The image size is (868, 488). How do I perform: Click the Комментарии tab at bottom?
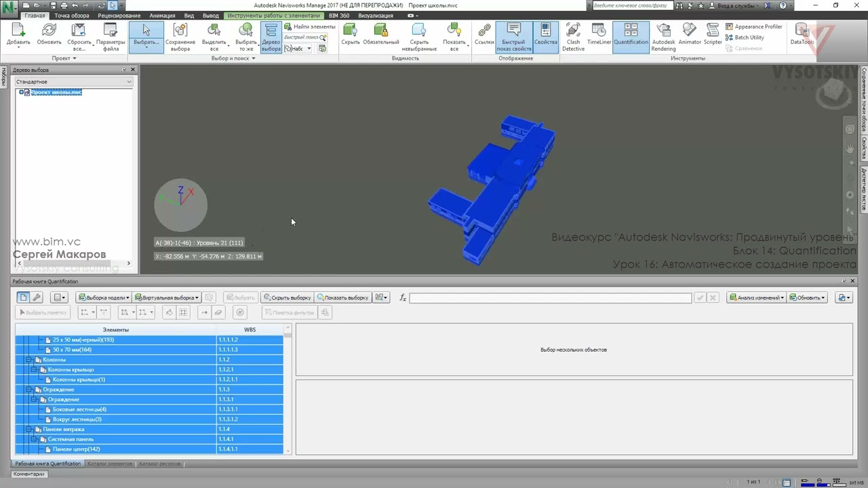coord(28,474)
